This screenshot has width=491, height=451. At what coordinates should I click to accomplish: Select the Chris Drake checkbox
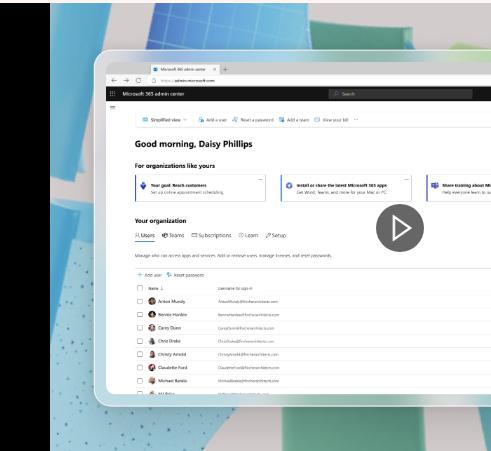point(140,341)
